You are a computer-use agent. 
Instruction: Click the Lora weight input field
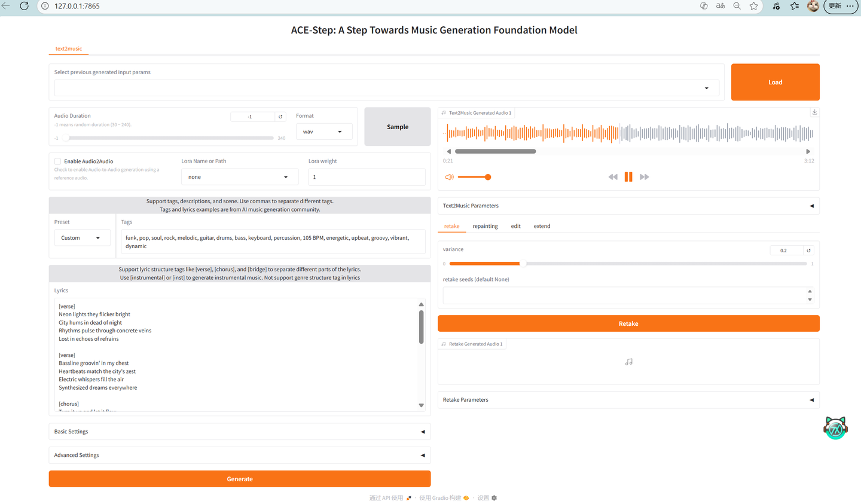point(367,177)
